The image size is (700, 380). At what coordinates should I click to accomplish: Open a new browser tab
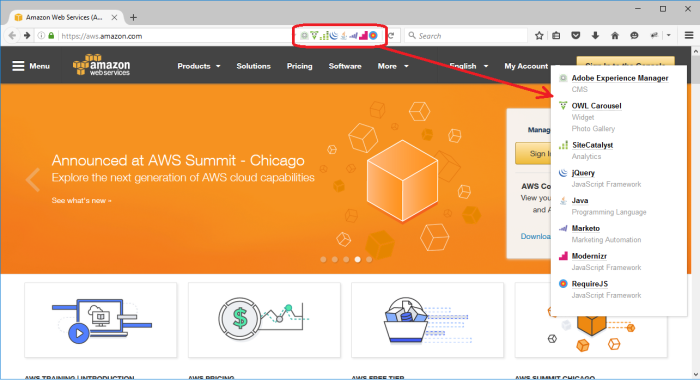pos(133,17)
